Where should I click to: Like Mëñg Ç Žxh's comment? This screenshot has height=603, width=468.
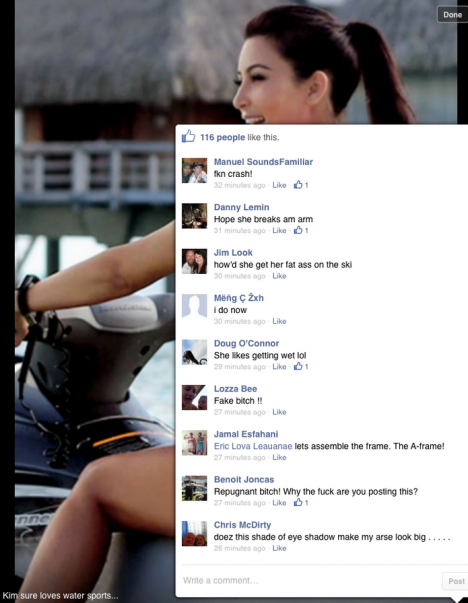pyautogui.click(x=279, y=321)
